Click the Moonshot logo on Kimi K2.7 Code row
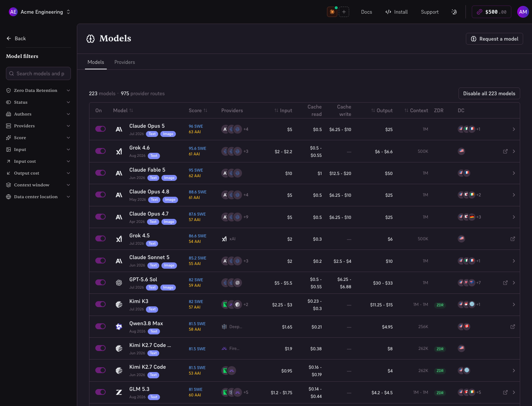Viewport: 532px width, 406px height. tap(119, 371)
